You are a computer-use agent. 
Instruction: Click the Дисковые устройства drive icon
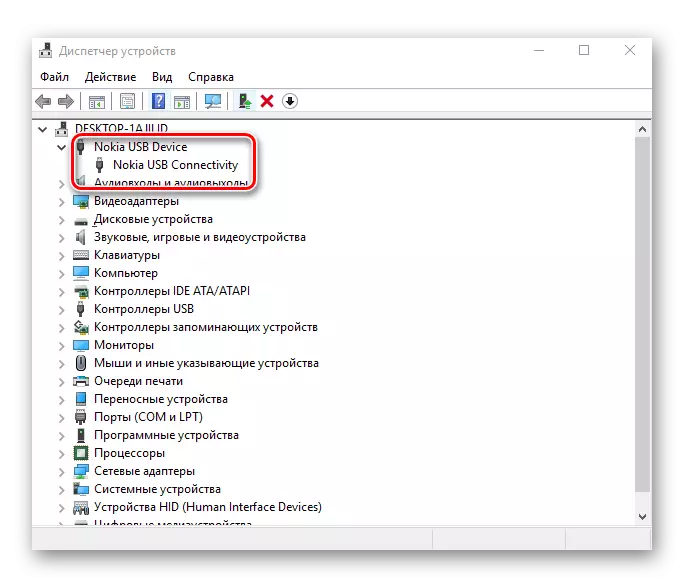(81, 221)
